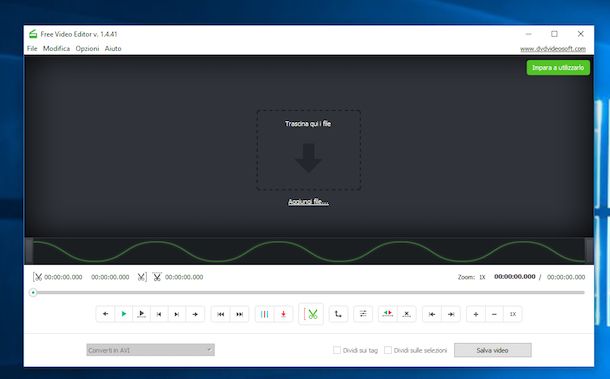The height and width of the screenshot is (379, 610).
Task: Click the right waveform scroll handle
Action: click(x=589, y=251)
